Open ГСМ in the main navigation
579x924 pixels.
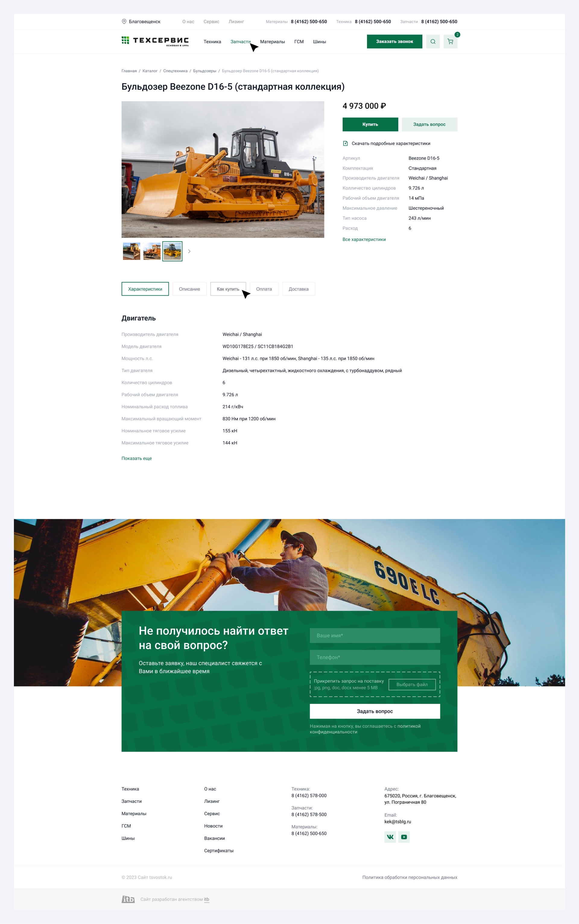299,42
